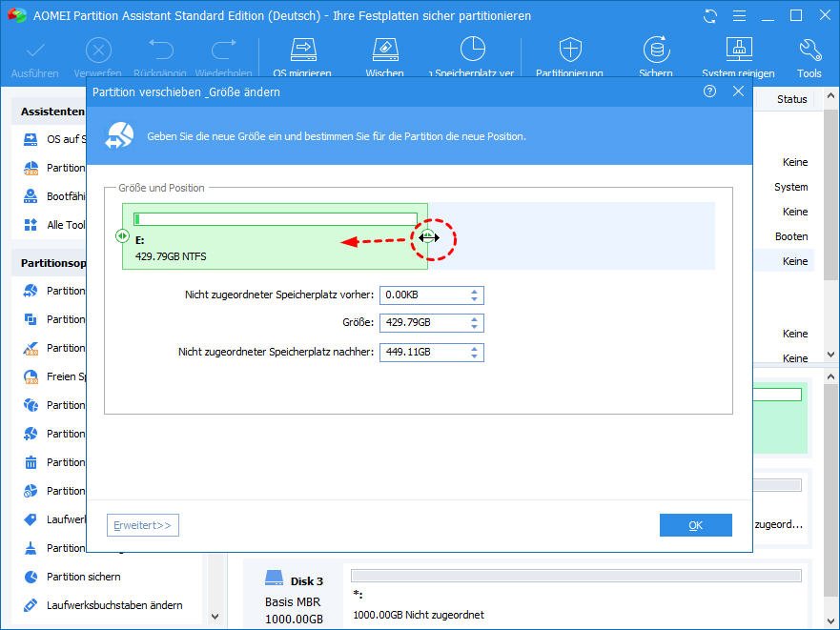Open the Tools wrench icon
The height and width of the screenshot is (630, 840).
coord(809,50)
